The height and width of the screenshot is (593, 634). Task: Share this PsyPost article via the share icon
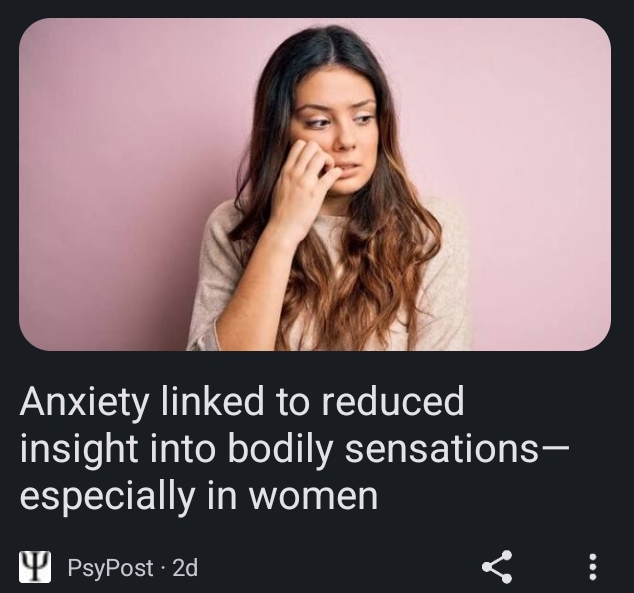(x=497, y=567)
